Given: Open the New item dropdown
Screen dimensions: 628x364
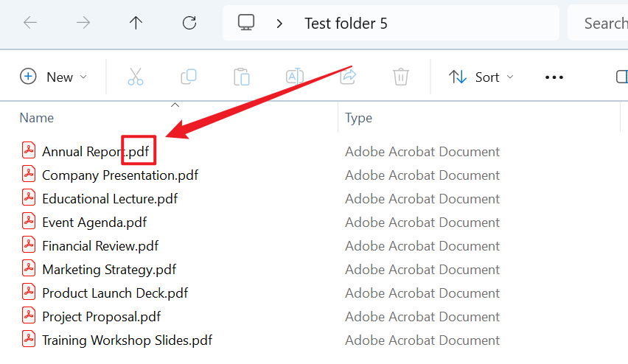Looking at the screenshot, I should [x=54, y=77].
